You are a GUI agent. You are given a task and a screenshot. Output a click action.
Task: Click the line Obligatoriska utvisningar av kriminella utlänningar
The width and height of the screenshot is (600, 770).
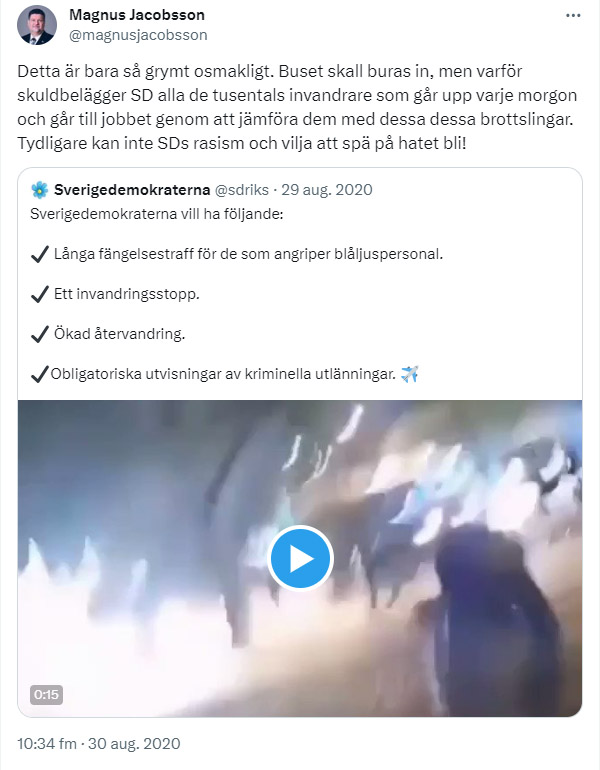[x=223, y=374]
